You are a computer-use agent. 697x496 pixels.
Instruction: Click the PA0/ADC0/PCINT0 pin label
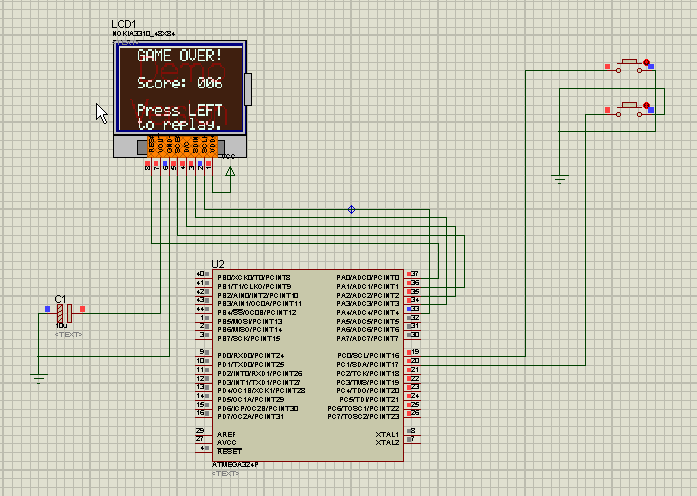(368, 277)
